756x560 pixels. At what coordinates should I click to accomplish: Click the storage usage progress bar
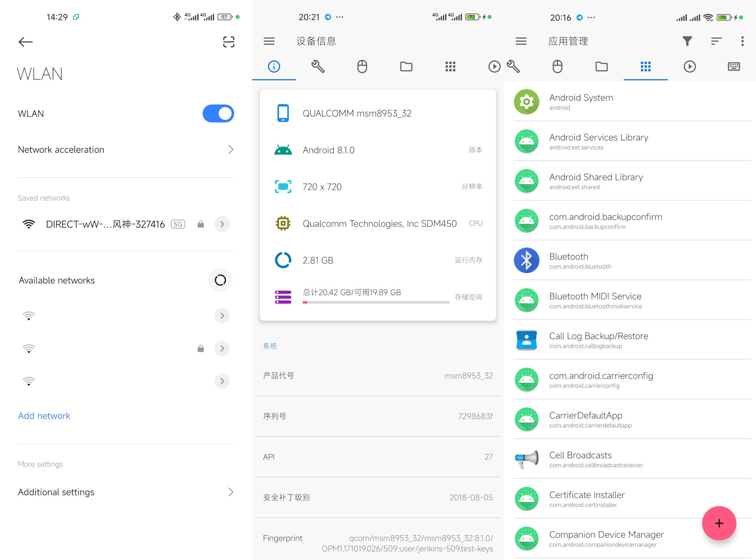click(x=376, y=302)
